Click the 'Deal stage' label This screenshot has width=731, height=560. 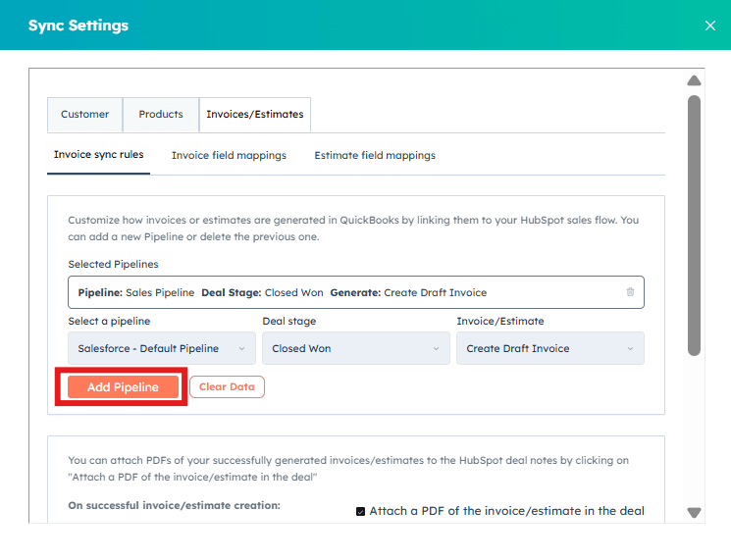[x=289, y=321]
